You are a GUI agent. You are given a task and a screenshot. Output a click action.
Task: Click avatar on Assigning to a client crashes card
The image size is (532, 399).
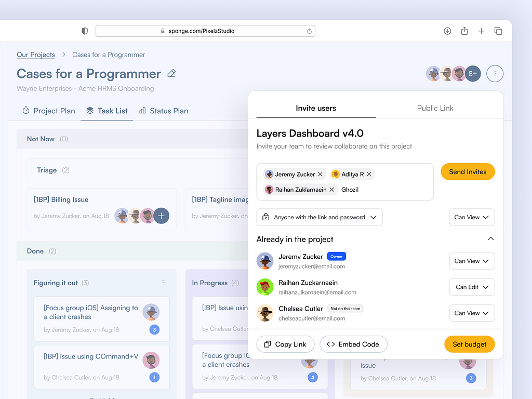point(151,312)
